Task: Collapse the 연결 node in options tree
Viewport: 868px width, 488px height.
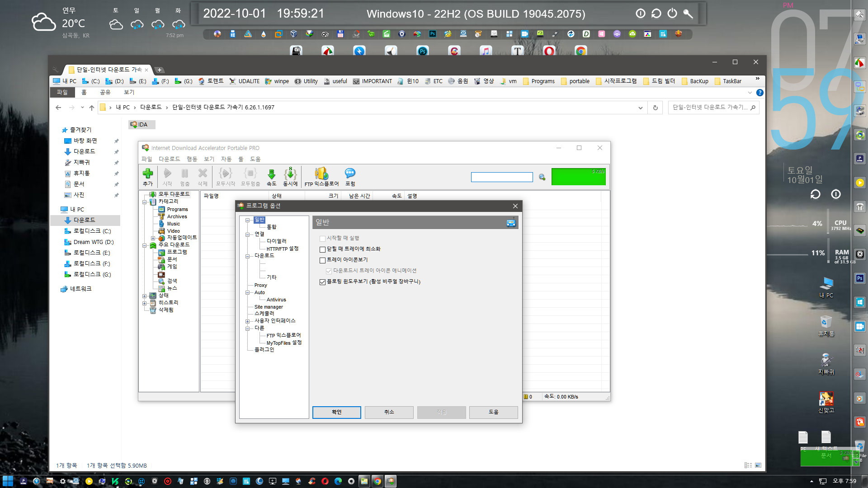Action: point(247,235)
